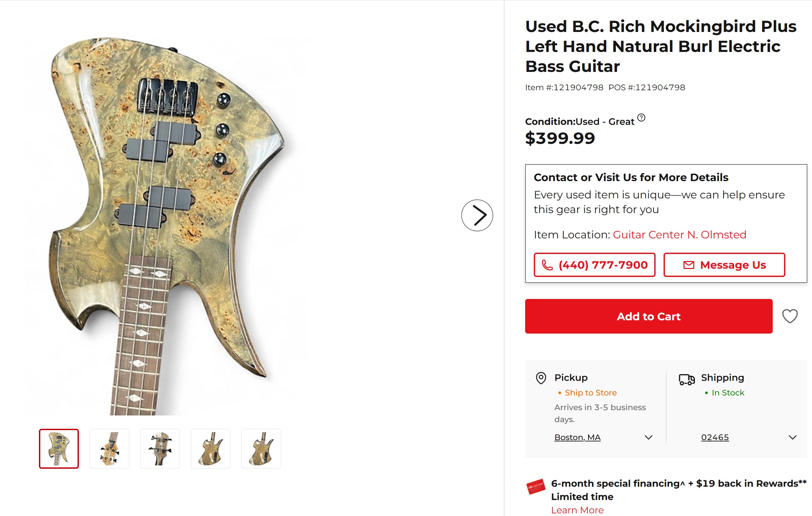
Task: Click Learn More financing link
Action: (x=577, y=510)
